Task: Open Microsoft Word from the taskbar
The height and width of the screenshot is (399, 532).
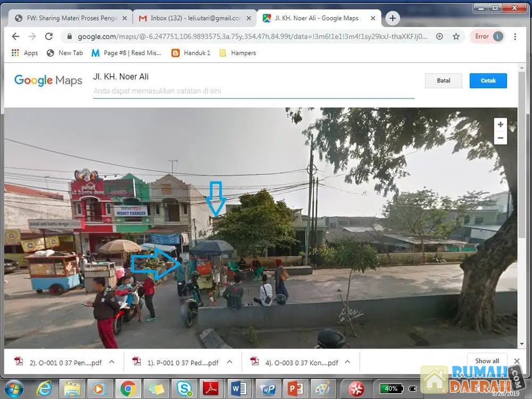Action: pyautogui.click(x=239, y=389)
